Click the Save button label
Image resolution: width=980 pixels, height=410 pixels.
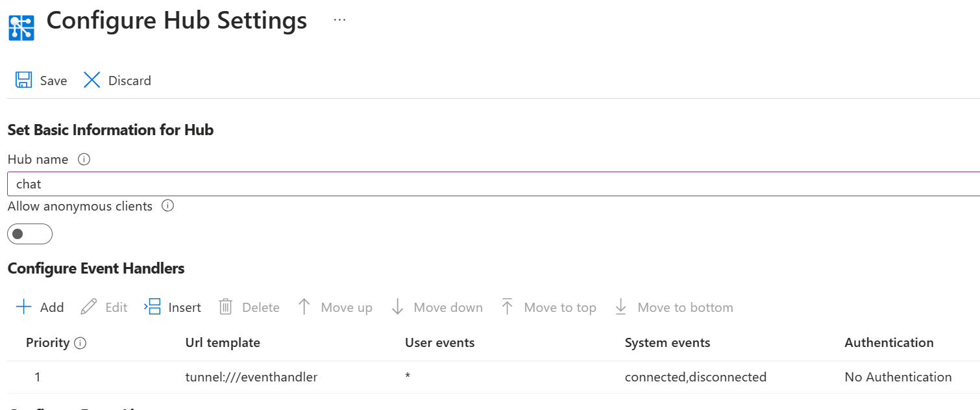(x=53, y=81)
